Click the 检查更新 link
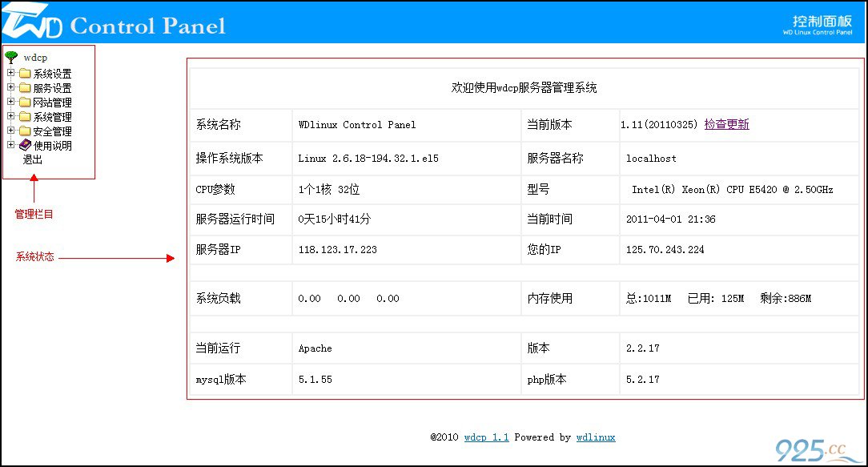 [726, 124]
